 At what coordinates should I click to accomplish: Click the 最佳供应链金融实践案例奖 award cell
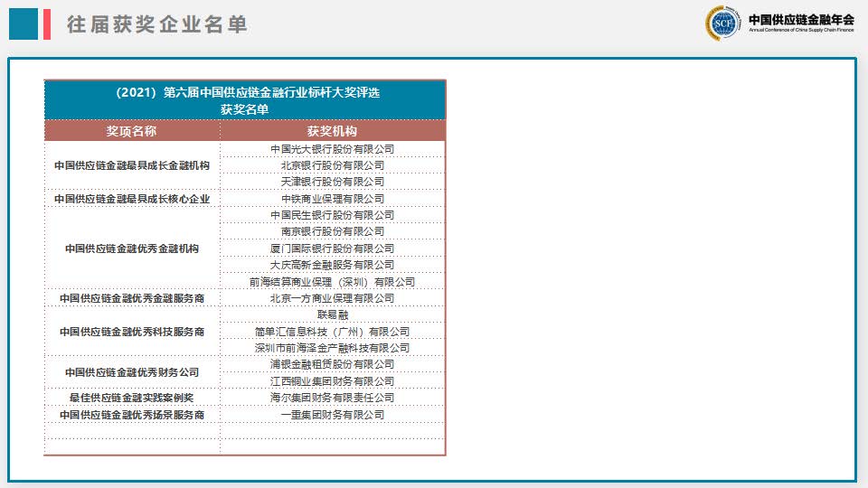pyautogui.click(x=132, y=398)
